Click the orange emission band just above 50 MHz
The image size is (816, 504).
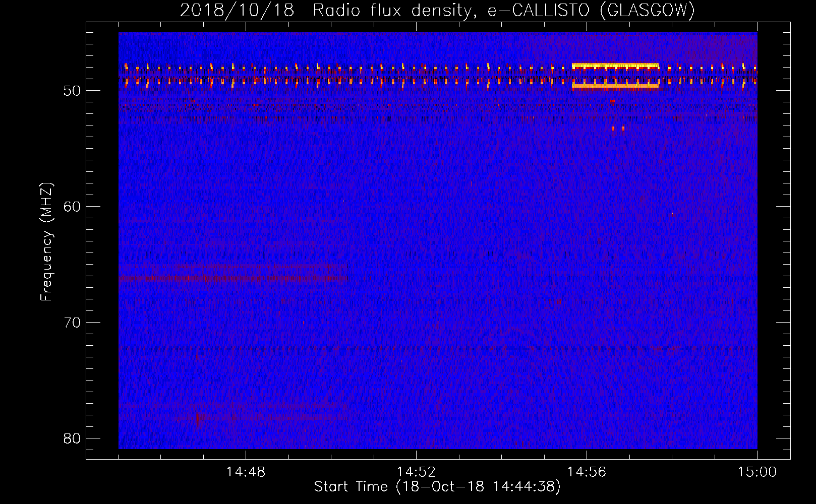615,86
